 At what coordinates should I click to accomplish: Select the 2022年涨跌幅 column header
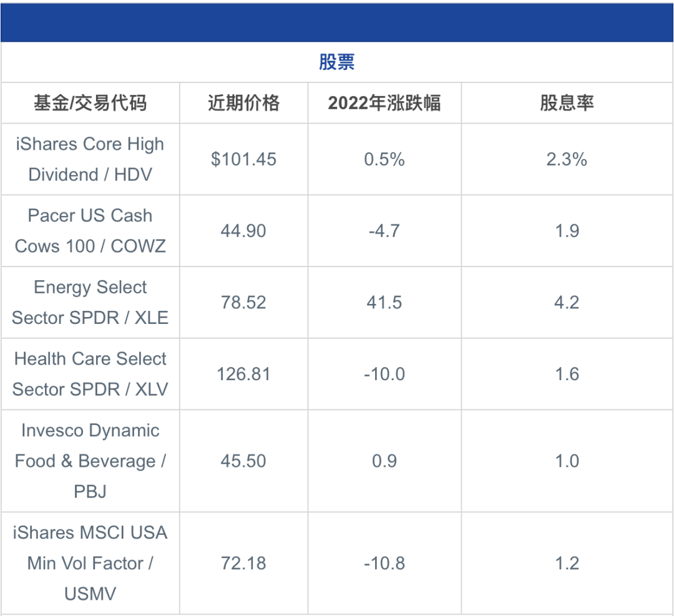(x=384, y=103)
